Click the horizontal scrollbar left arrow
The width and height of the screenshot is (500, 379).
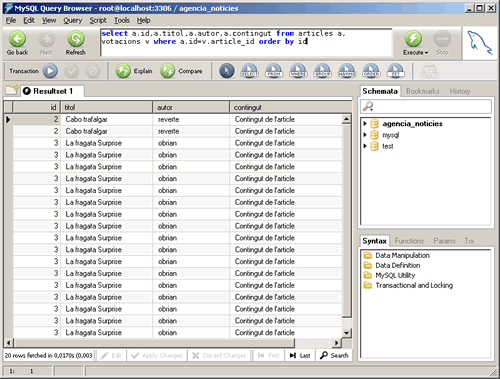(8, 343)
